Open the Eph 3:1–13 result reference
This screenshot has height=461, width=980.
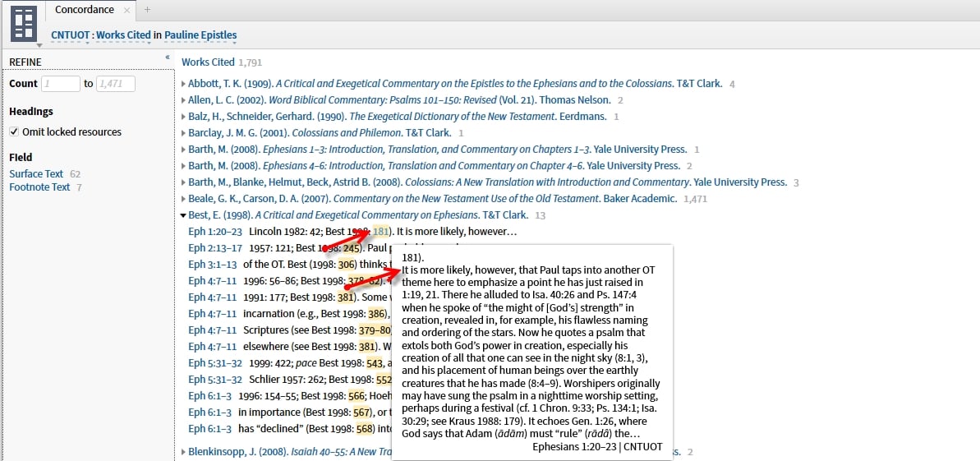[x=213, y=265]
